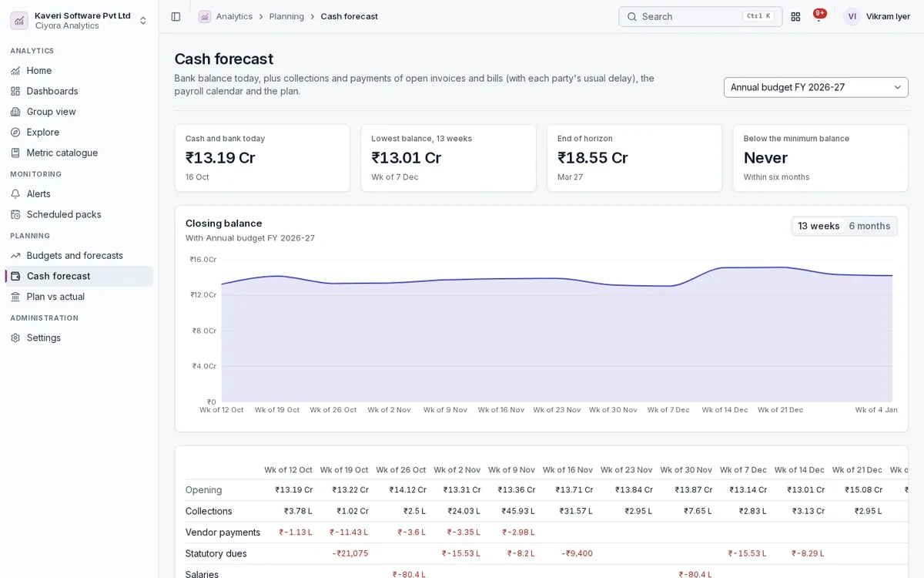Viewport: 924px width, 578px height.
Task: Open Dashboards from the sidebar
Action: (x=79, y=91)
